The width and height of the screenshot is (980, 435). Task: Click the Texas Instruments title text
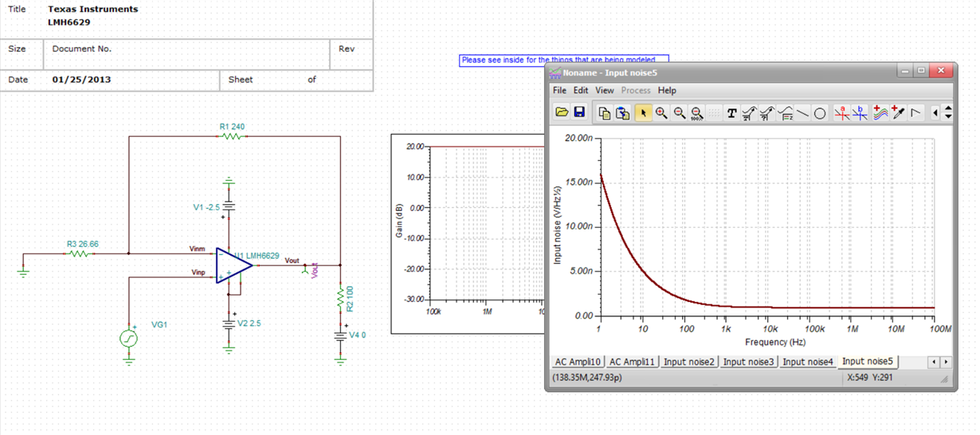pyautogui.click(x=92, y=10)
